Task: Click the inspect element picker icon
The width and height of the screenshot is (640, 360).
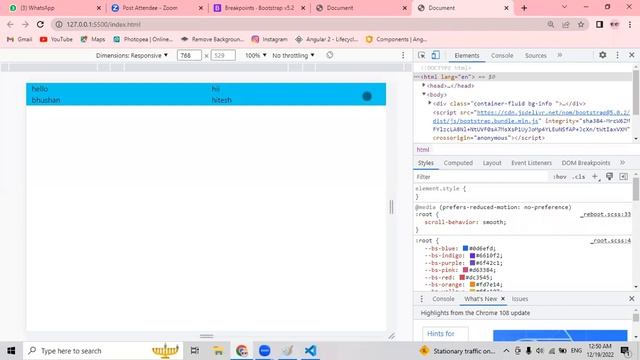Action: (422, 55)
